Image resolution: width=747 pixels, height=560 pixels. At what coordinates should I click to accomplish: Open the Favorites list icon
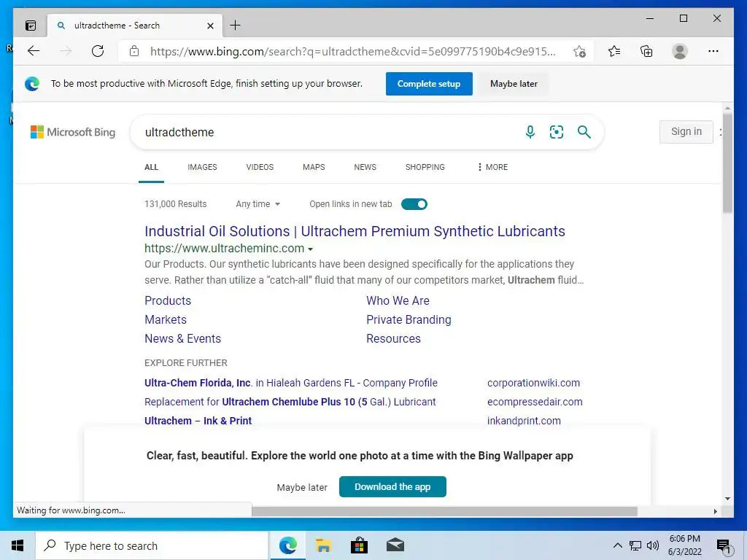click(x=614, y=51)
